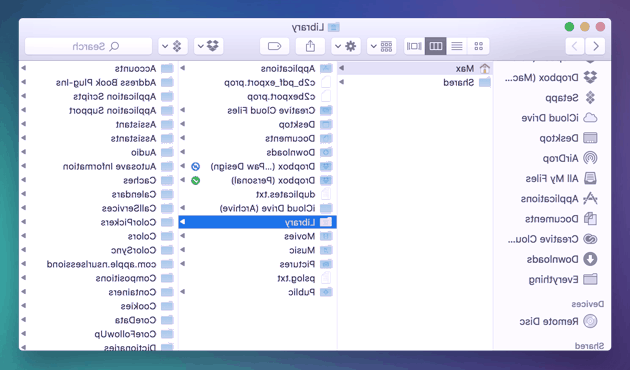Open Setapp from the sidebar
The image size is (630, 370).
click(571, 98)
